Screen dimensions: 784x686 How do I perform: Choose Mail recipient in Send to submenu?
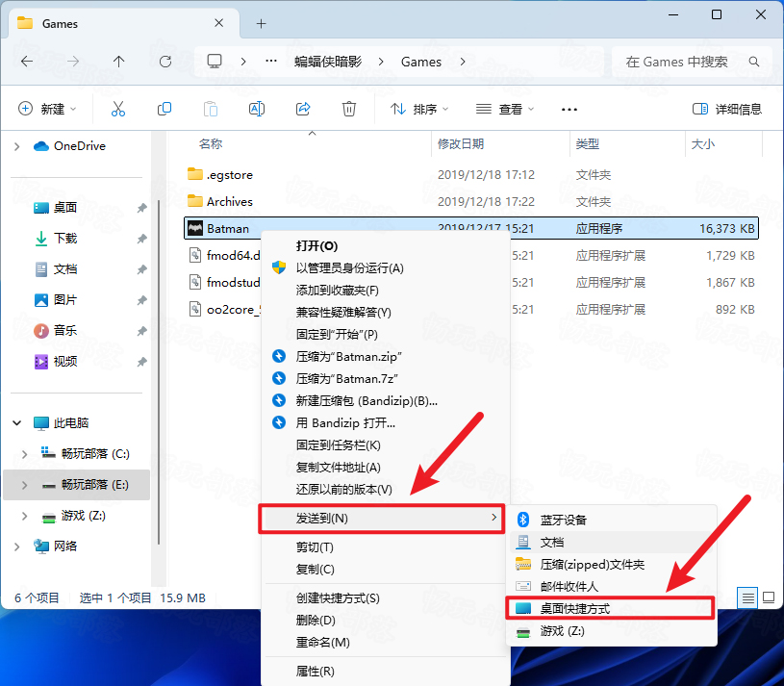coord(613,587)
